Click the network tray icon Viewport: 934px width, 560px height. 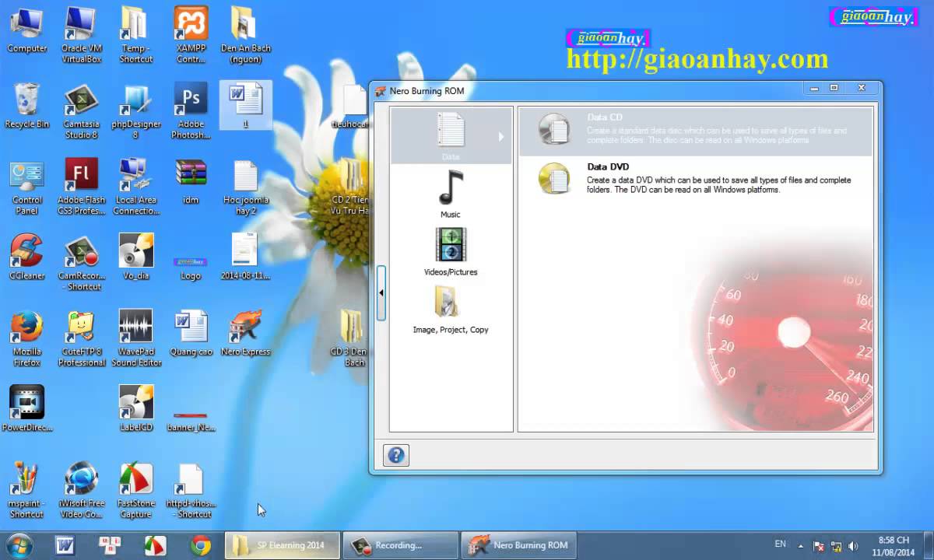click(836, 546)
